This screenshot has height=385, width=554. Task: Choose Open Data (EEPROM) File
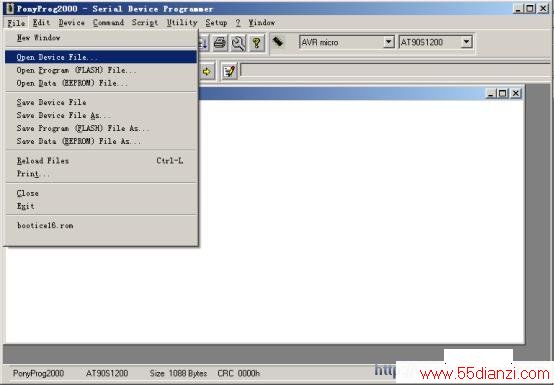coord(101,83)
